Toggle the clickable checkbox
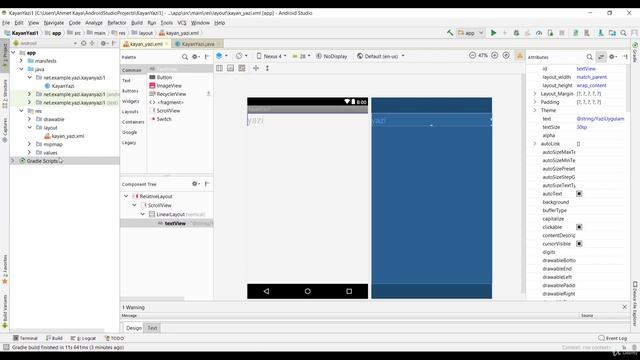Image resolution: width=640 pixels, height=360 pixels. 579,227
